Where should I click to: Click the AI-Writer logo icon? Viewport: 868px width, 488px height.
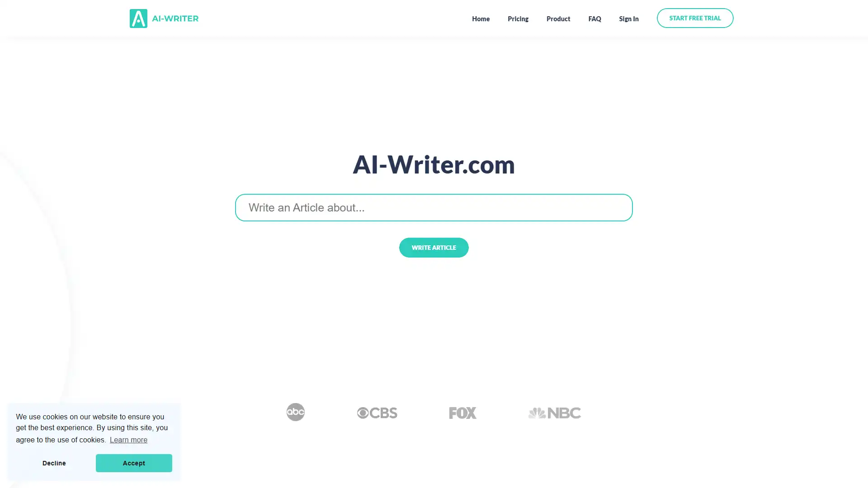click(x=138, y=19)
